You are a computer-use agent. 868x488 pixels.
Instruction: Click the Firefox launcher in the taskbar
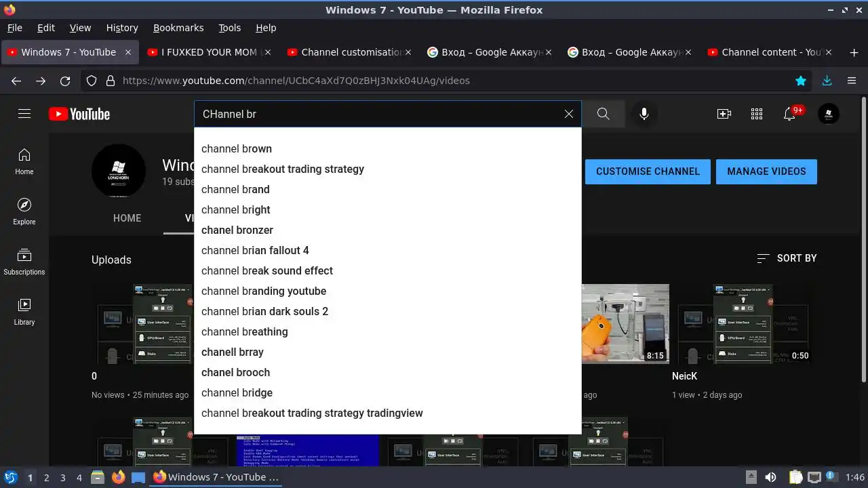pos(119,477)
